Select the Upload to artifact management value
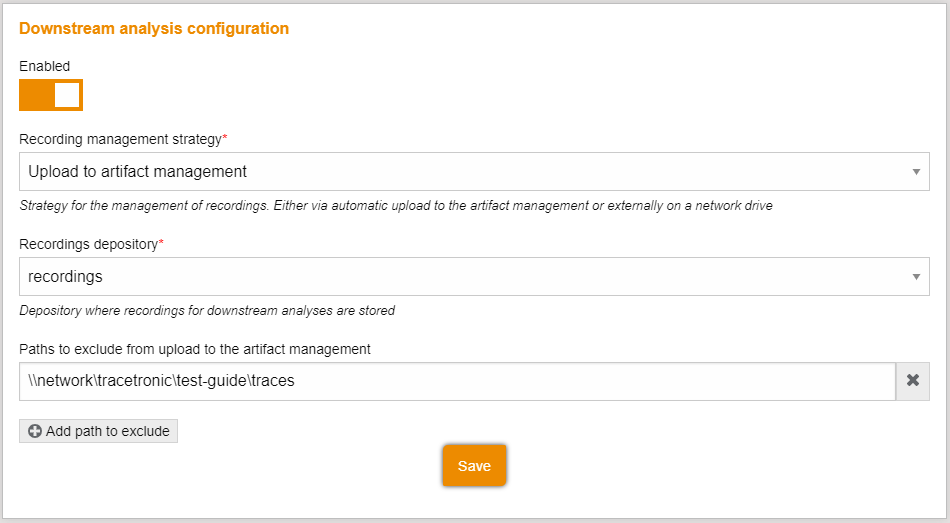 tap(138, 172)
